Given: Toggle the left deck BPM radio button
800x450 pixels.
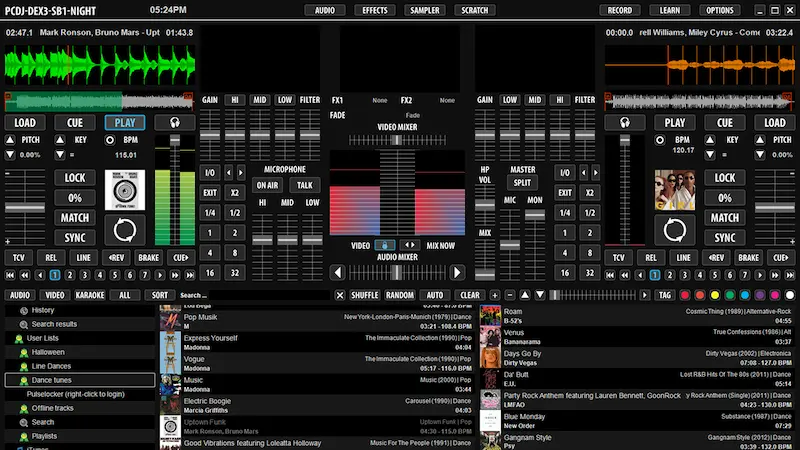Looking at the screenshot, I should (109, 140).
